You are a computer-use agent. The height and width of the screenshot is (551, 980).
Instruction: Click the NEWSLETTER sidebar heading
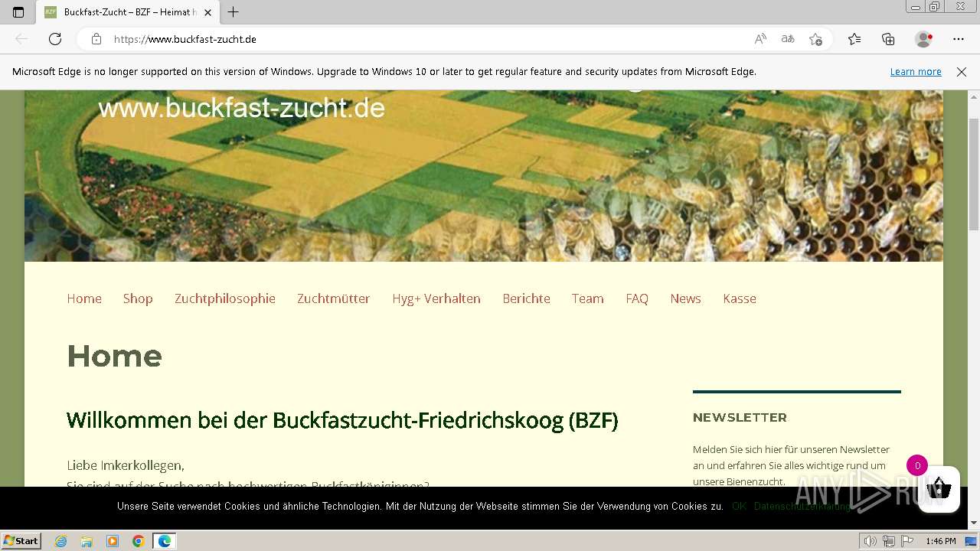coord(740,417)
